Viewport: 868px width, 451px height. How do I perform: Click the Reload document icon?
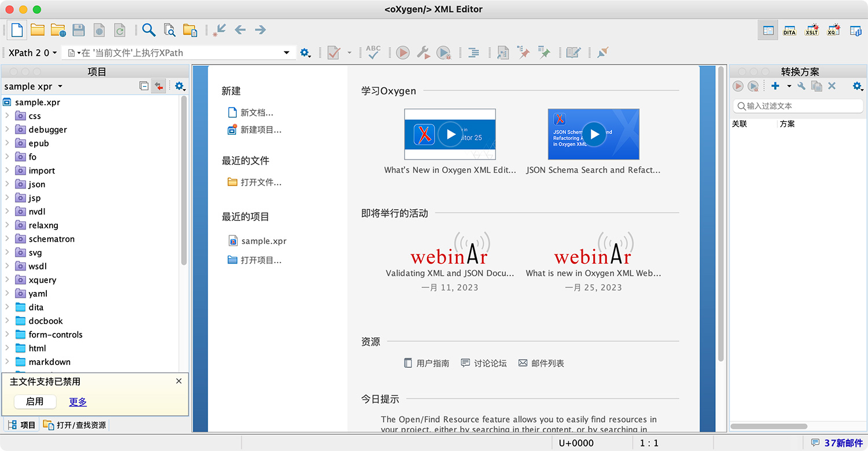(120, 29)
